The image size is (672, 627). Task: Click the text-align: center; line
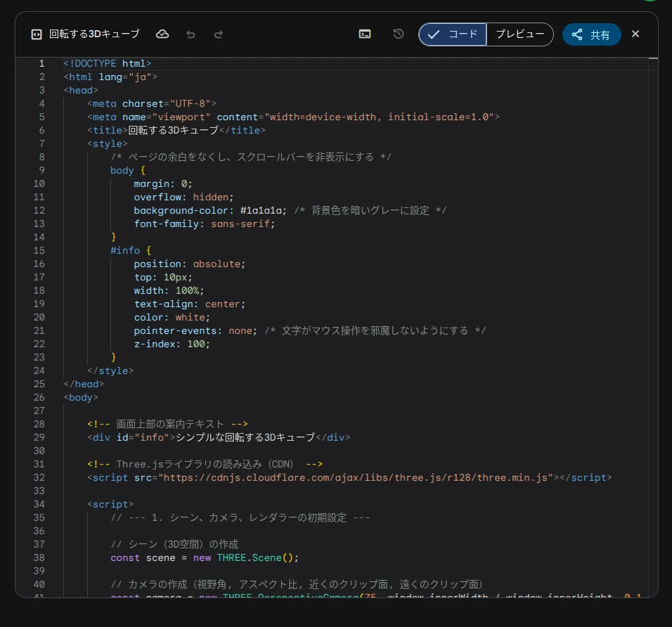pyautogui.click(x=189, y=304)
